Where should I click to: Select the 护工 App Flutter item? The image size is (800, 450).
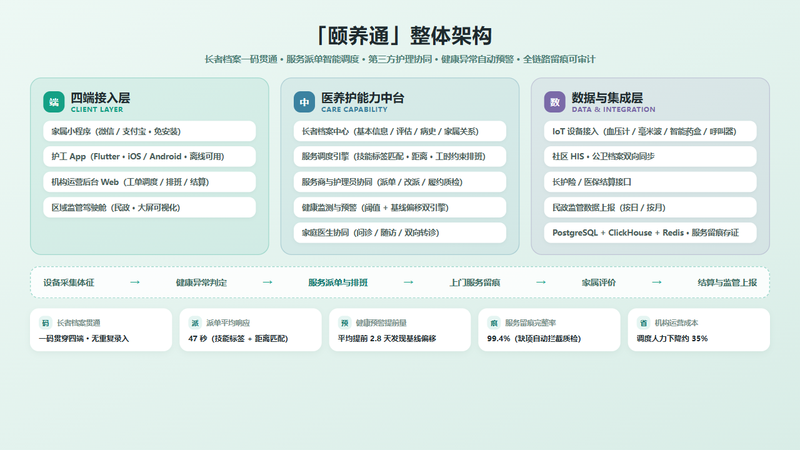[149, 157]
